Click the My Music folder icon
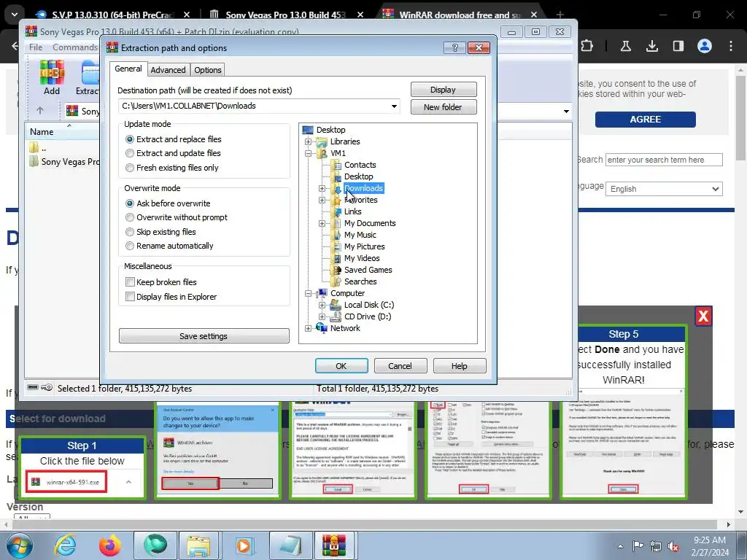747x560 pixels. coord(336,235)
